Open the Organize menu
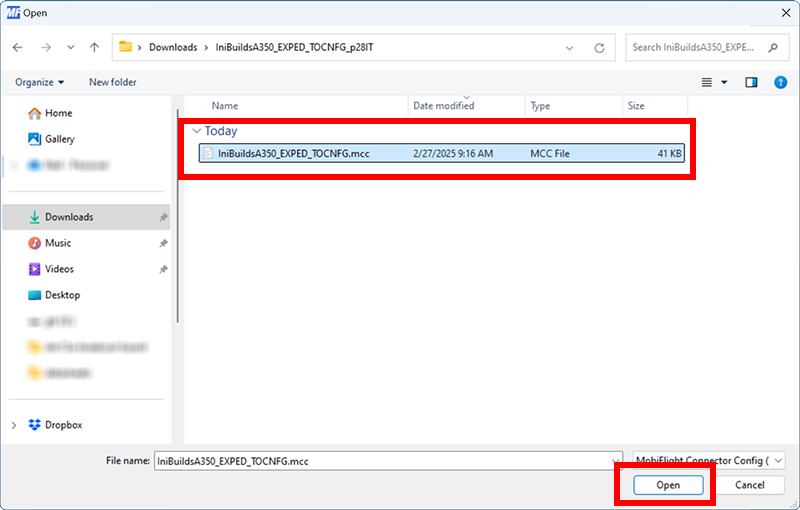The height and width of the screenshot is (510, 800). [39, 82]
